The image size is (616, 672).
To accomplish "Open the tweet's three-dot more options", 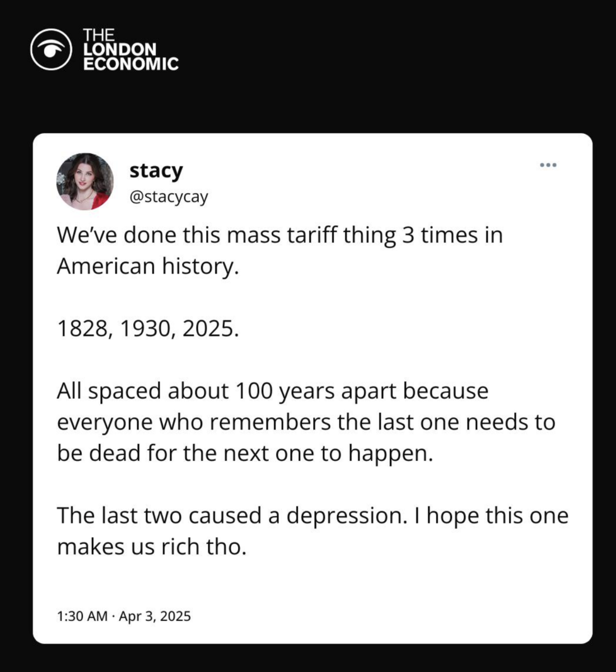I will [x=548, y=165].
